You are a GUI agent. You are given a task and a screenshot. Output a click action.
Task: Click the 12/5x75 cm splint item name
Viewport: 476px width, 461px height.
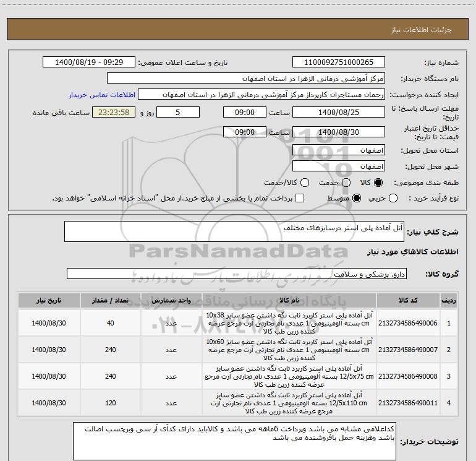289,376
